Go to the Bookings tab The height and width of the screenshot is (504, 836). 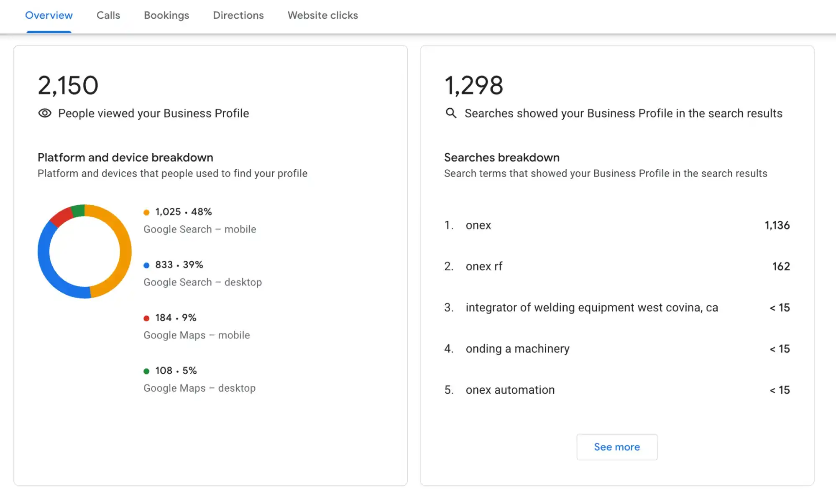(x=166, y=15)
